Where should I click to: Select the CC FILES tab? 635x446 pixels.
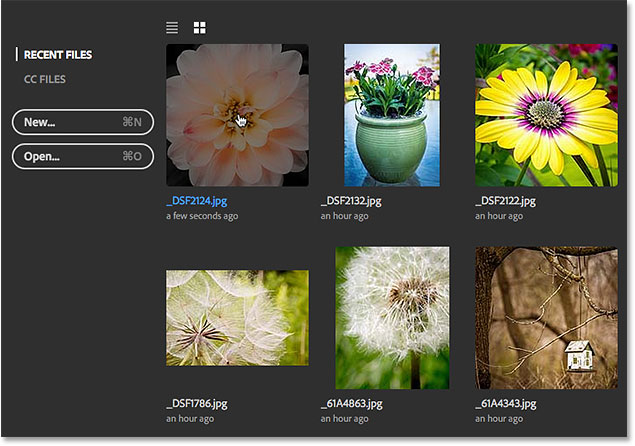pos(45,79)
